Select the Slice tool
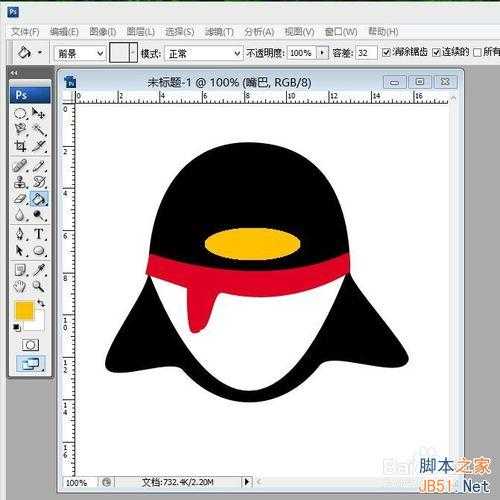Image resolution: width=500 pixels, height=500 pixels. [39, 146]
